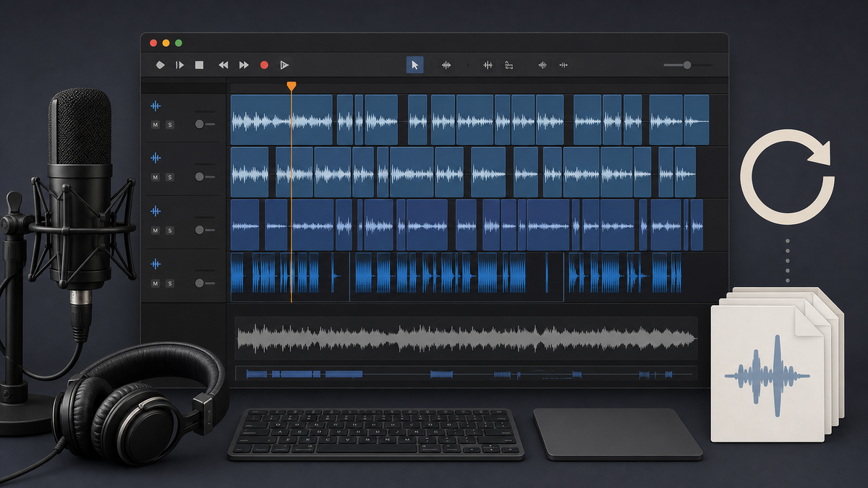868x488 pixels.
Task: Click the orange playhead marker on the ruler
Action: [x=291, y=86]
